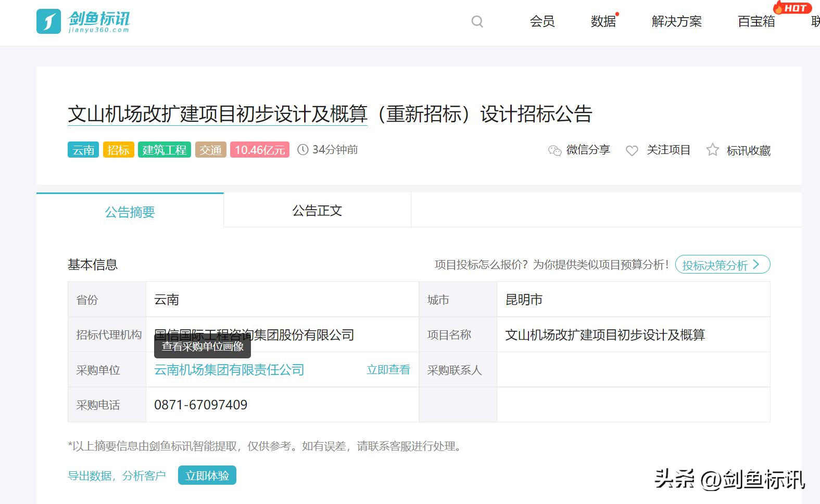This screenshot has width=820, height=504.
Task: Open the 百宝箱 menu
Action: (x=756, y=21)
